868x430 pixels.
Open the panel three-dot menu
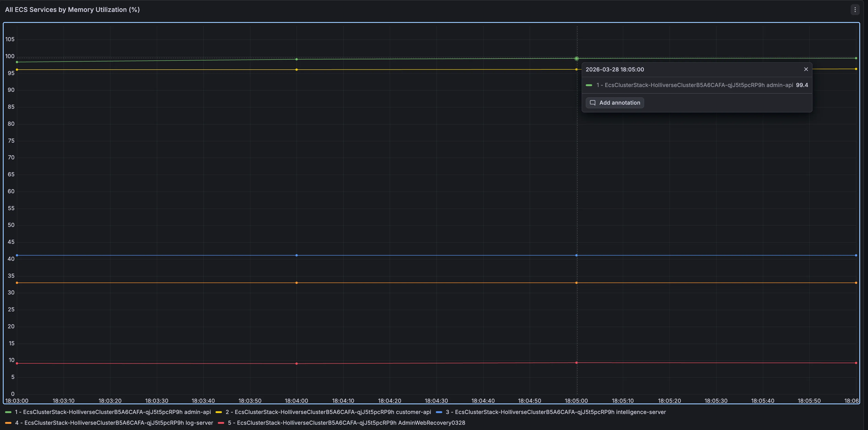click(x=855, y=10)
